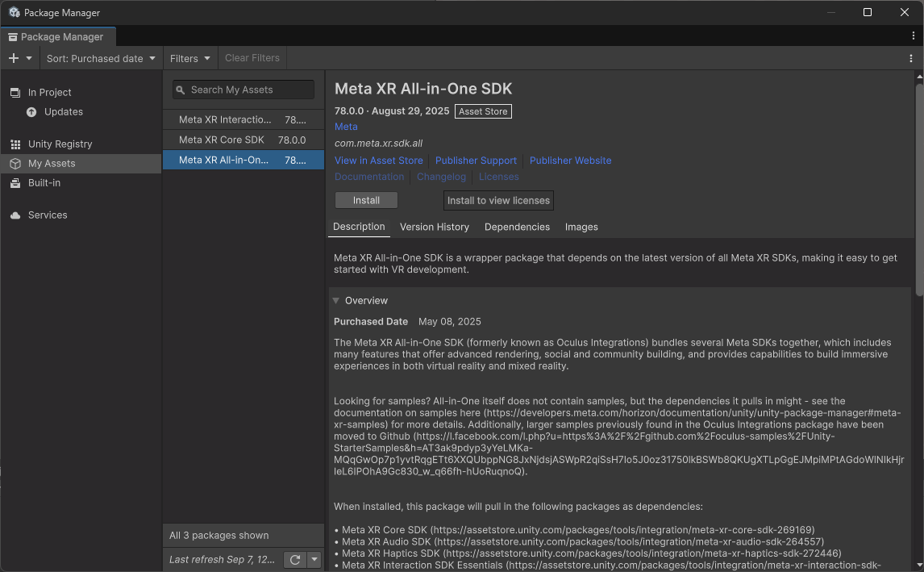The height and width of the screenshot is (572, 924).
Task: Click Install to view licenses box
Action: tap(498, 201)
